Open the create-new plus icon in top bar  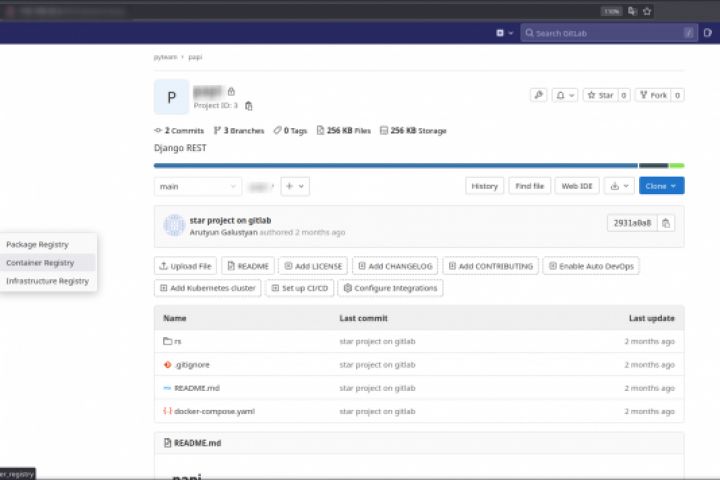click(x=504, y=33)
